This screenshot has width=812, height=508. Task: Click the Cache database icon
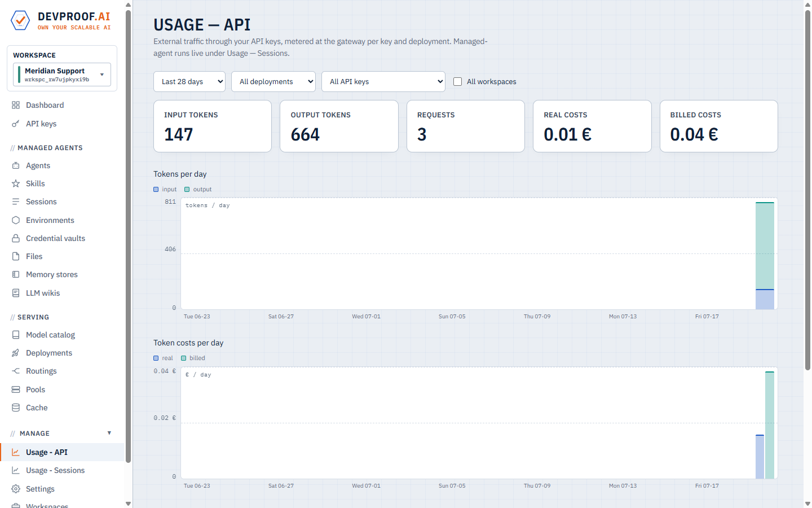(x=16, y=408)
